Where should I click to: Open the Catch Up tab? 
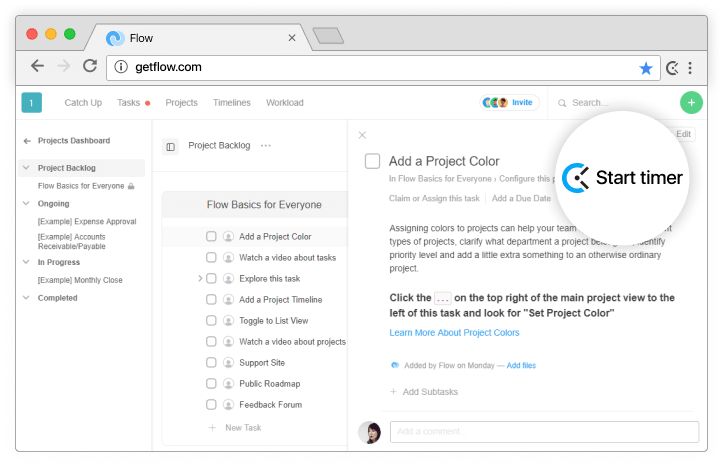click(83, 103)
